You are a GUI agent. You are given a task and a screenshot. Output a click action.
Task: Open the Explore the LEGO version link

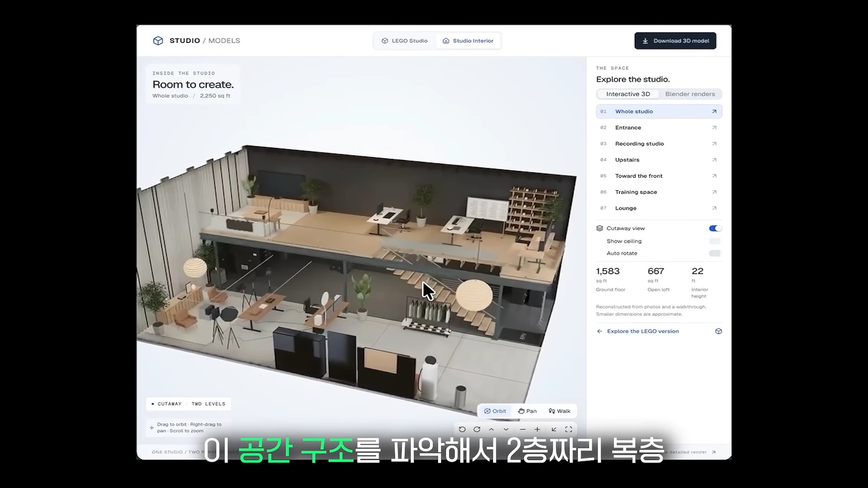click(x=642, y=331)
